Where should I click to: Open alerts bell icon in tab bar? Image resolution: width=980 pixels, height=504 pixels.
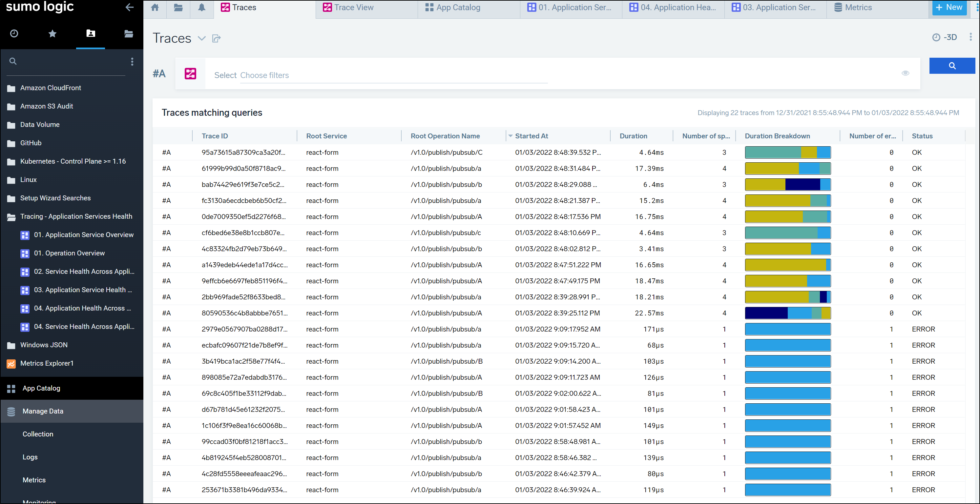[202, 7]
